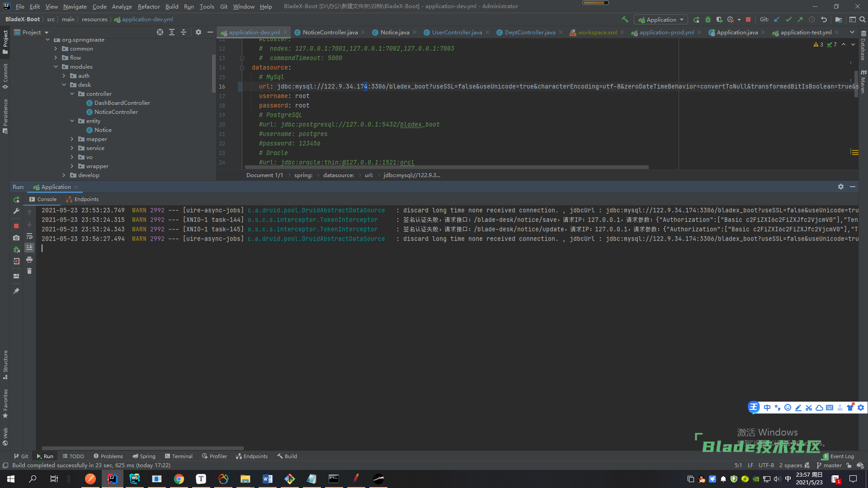Open the Profiler tool window
The height and width of the screenshot is (488, 868).
tap(214, 456)
